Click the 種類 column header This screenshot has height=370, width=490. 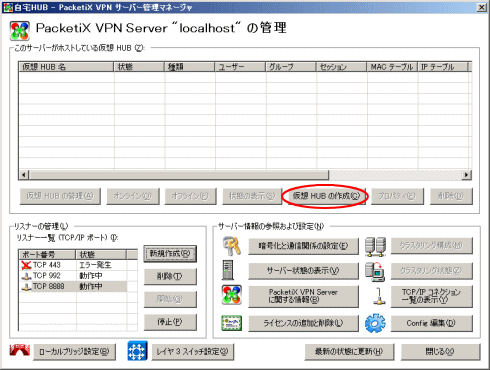(189, 67)
